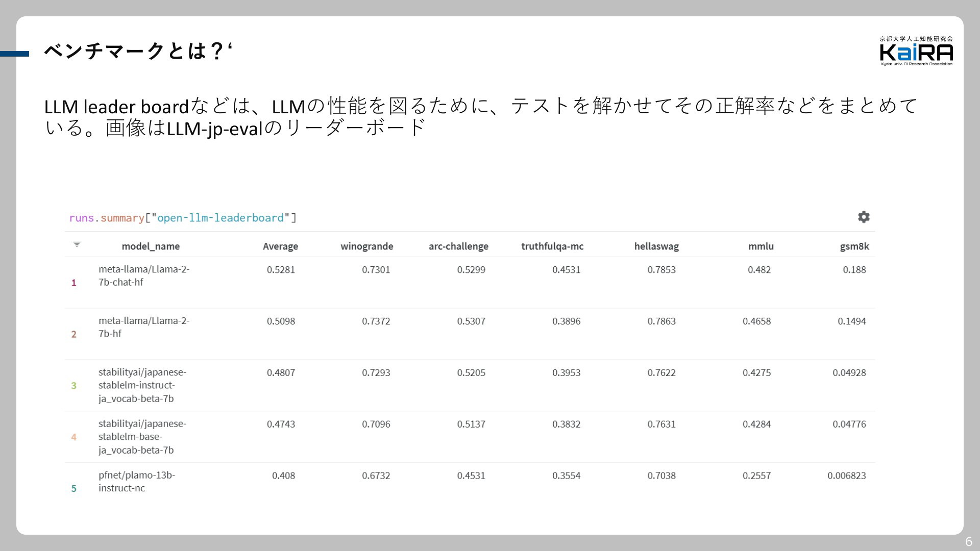The height and width of the screenshot is (551, 980).
Task: Click arc-challenge value 0.5299
Action: tap(471, 270)
